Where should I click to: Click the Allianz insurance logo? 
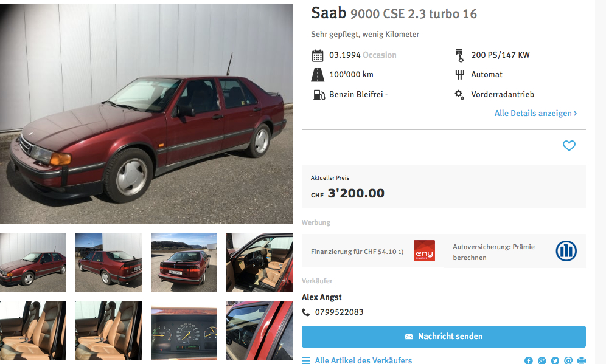click(566, 251)
